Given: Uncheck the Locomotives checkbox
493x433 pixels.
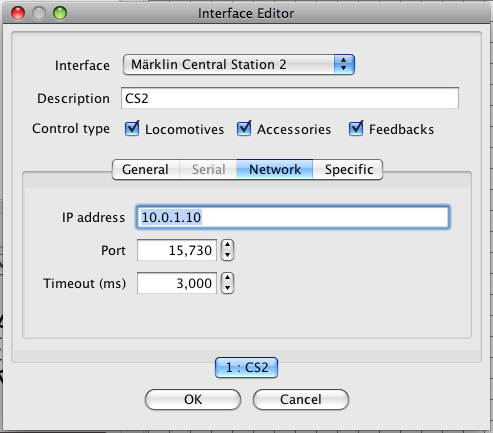Looking at the screenshot, I should 132,129.
